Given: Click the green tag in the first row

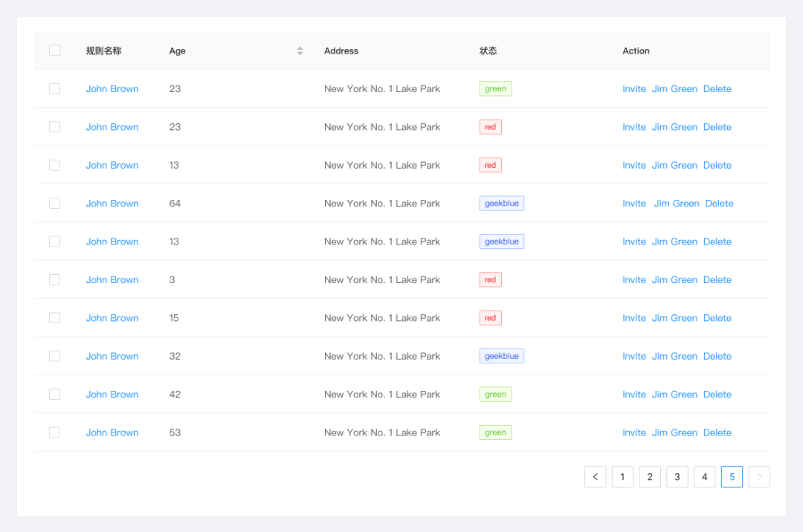Looking at the screenshot, I should [x=495, y=89].
